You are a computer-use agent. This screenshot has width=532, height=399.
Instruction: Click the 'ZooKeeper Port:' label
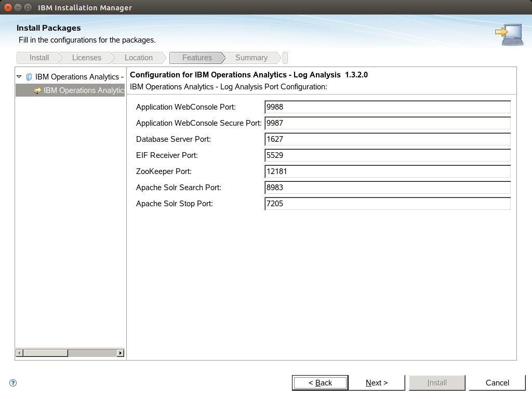pos(164,171)
